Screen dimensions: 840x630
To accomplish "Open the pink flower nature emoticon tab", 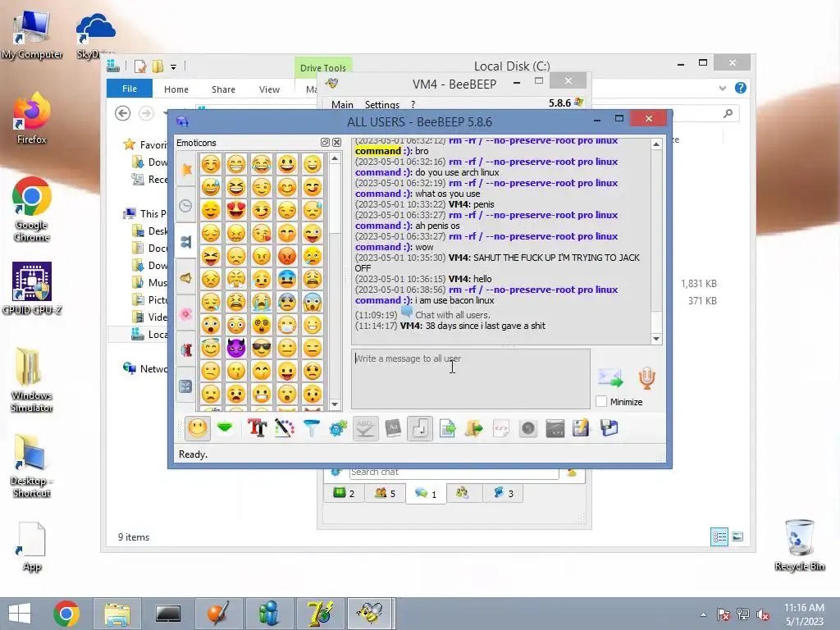I will coord(186,314).
